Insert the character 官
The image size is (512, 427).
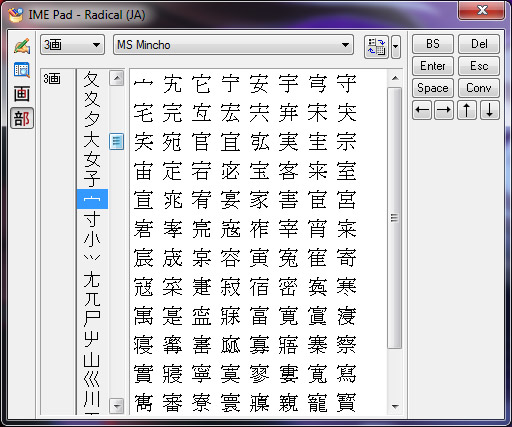coord(201,142)
